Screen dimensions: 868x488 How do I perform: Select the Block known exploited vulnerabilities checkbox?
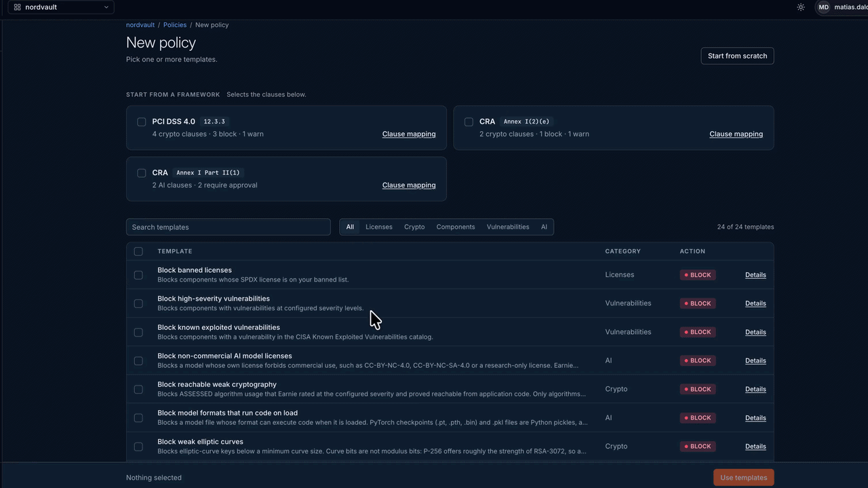(x=138, y=332)
